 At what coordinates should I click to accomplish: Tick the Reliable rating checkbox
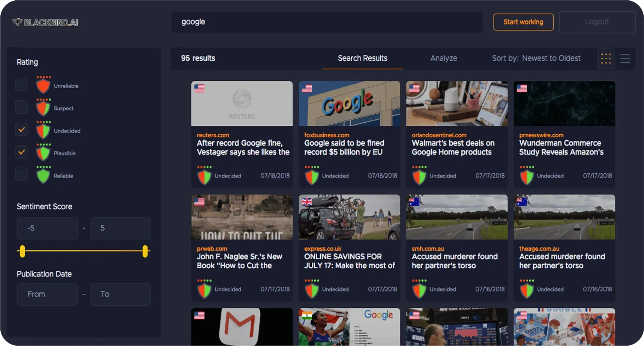pyautogui.click(x=21, y=175)
